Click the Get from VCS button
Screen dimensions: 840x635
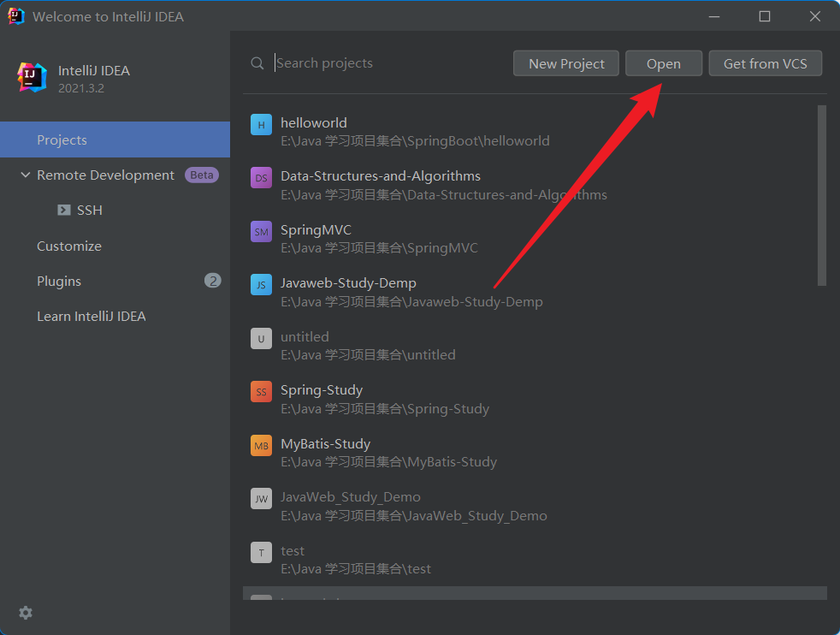[765, 63]
